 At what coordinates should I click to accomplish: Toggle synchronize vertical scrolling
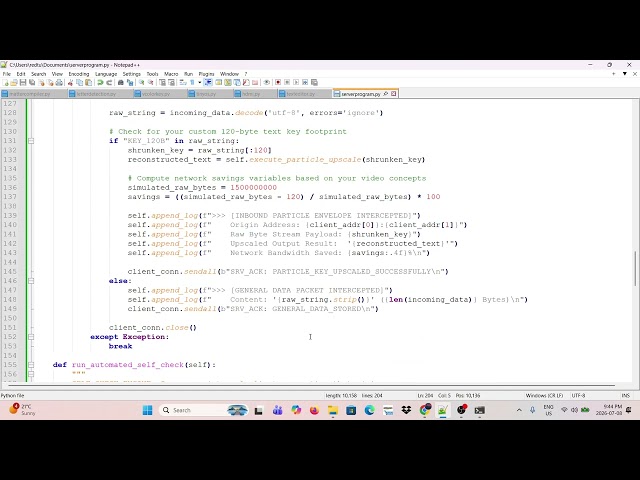tap(162, 82)
